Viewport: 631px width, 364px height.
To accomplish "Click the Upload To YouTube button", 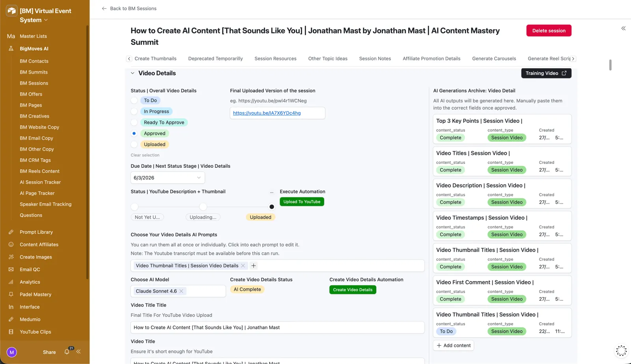I will [302, 202].
